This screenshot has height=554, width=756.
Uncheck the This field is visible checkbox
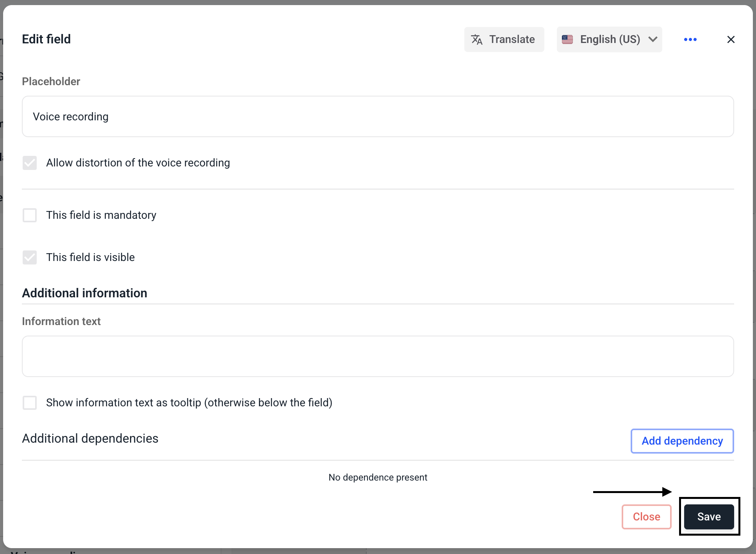click(x=30, y=257)
